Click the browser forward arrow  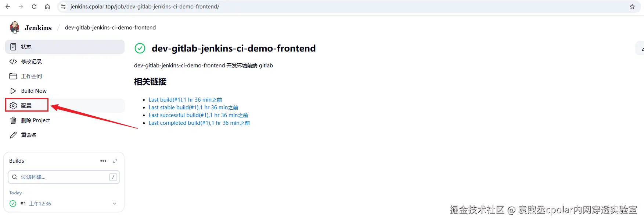tap(21, 7)
